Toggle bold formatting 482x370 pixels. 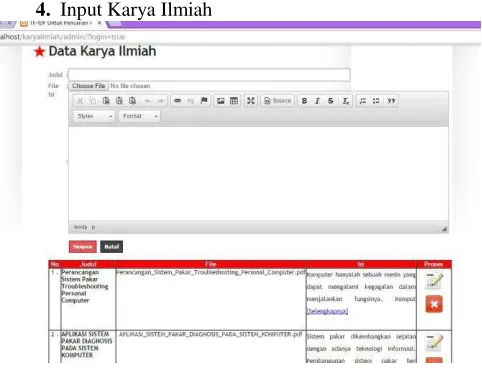click(304, 101)
